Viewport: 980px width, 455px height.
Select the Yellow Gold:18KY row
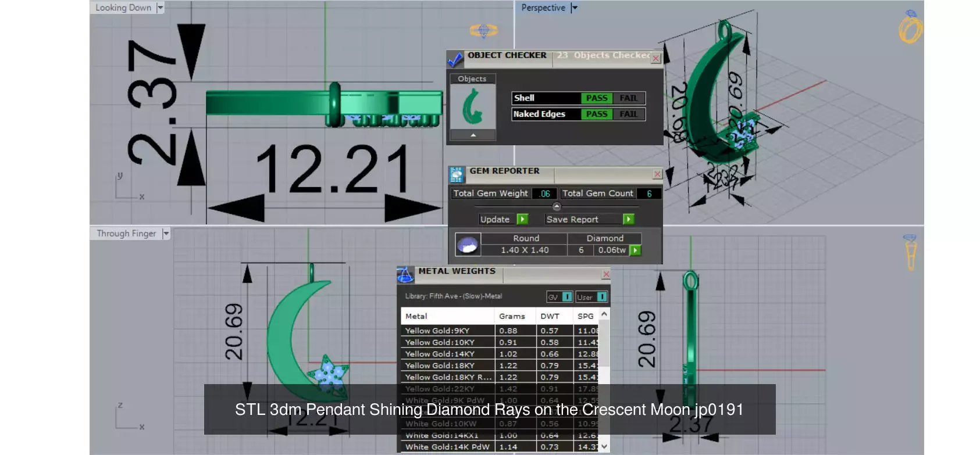[500, 366]
